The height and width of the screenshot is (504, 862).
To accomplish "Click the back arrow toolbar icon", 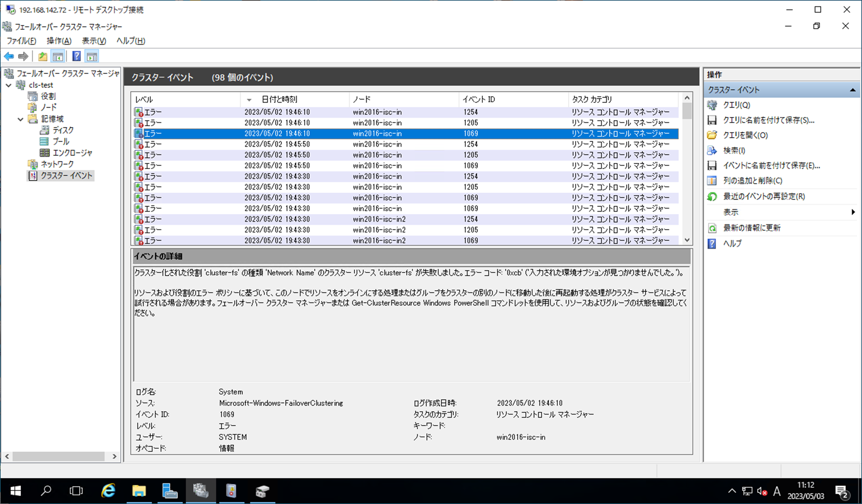I will tap(9, 56).
